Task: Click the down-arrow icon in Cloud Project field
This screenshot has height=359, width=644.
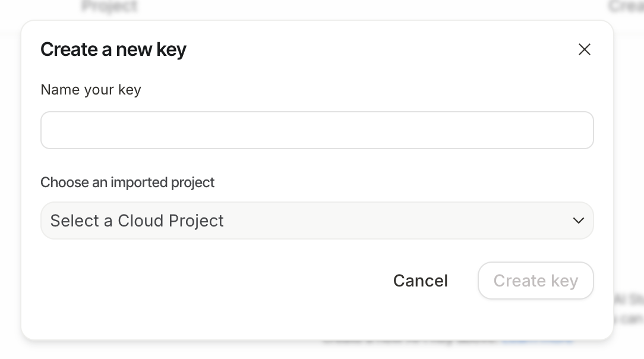Action: tap(578, 221)
